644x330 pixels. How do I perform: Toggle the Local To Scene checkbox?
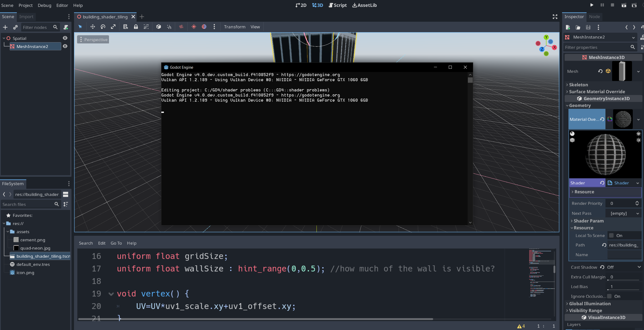pyautogui.click(x=611, y=235)
